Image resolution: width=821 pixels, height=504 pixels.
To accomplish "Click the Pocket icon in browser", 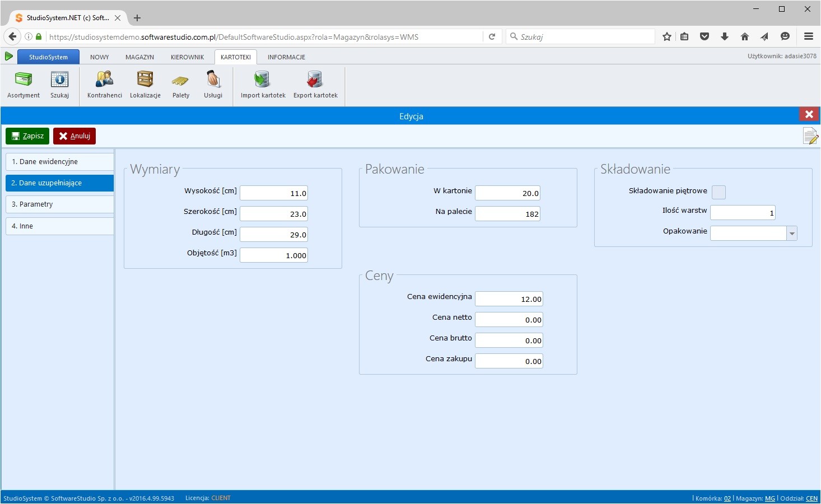I will click(x=705, y=36).
